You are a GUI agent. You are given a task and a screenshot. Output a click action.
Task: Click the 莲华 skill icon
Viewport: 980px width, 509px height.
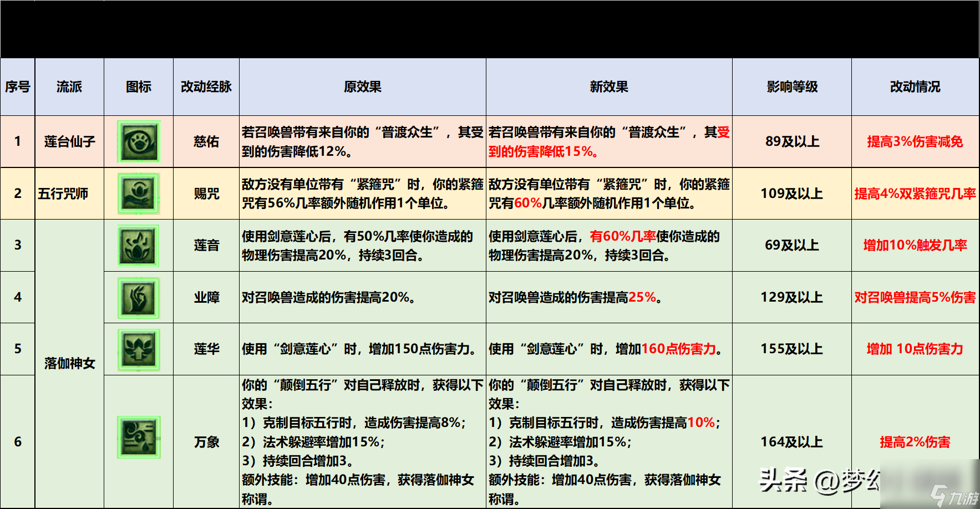coord(139,349)
